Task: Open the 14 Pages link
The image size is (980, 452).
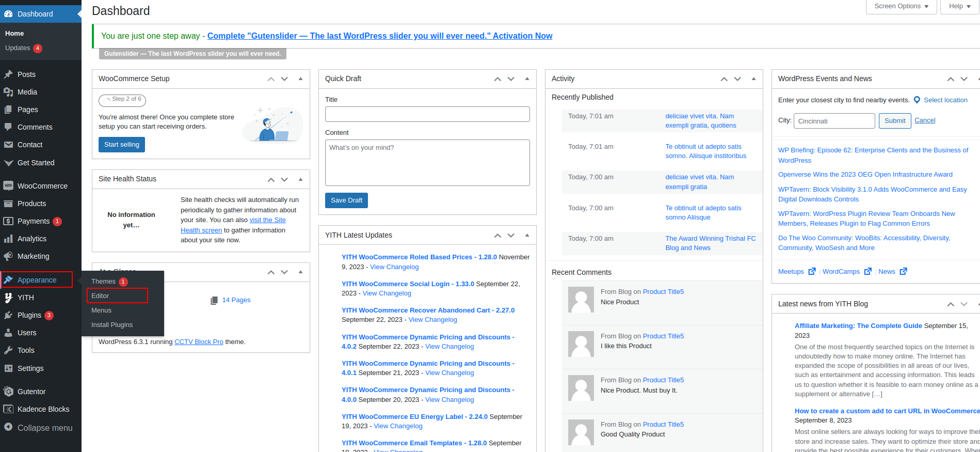Action: click(x=236, y=300)
